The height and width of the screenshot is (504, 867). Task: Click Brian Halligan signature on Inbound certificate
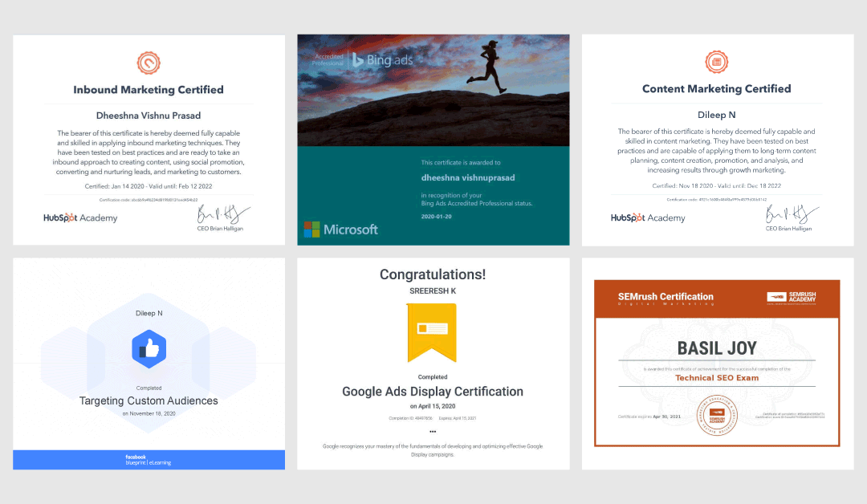[222, 215]
